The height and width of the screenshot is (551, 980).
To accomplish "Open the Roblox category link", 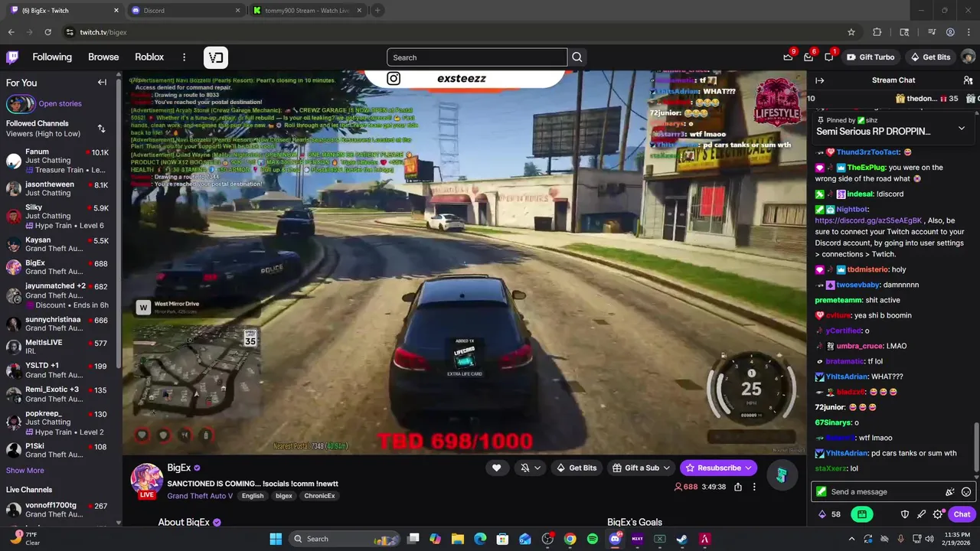I will click(x=149, y=57).
